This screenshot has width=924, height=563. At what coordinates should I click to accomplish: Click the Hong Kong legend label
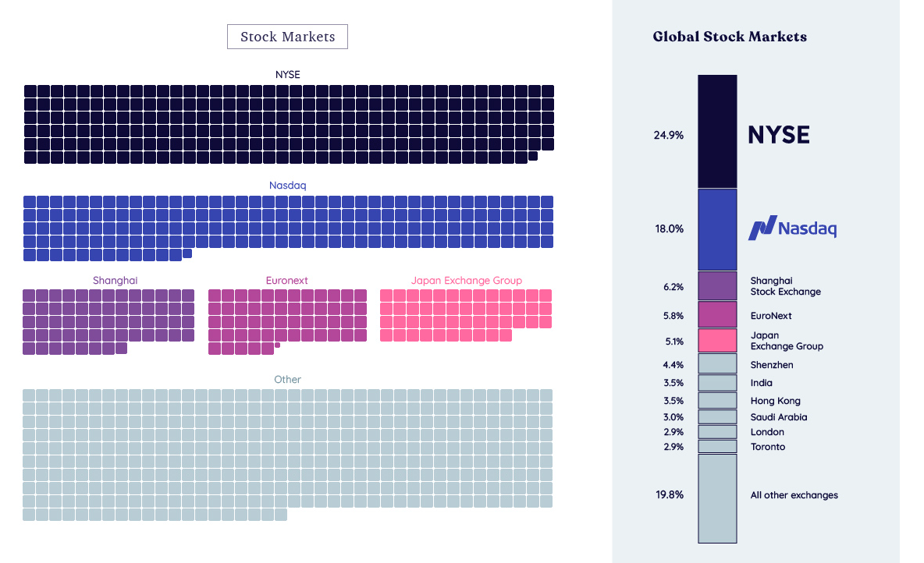click(x=775, y=401)
